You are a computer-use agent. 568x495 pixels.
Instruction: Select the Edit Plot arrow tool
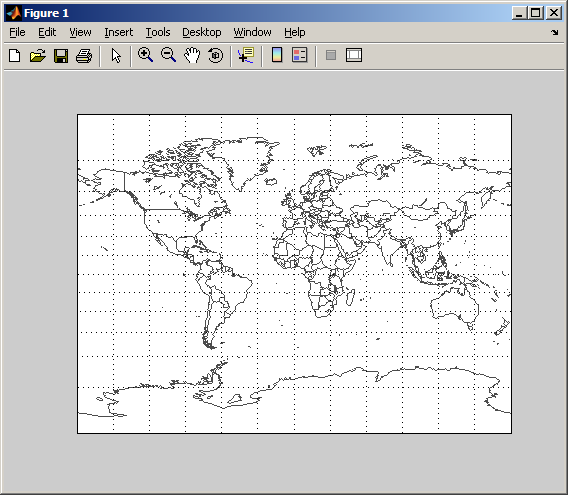[x=116, y=56]
